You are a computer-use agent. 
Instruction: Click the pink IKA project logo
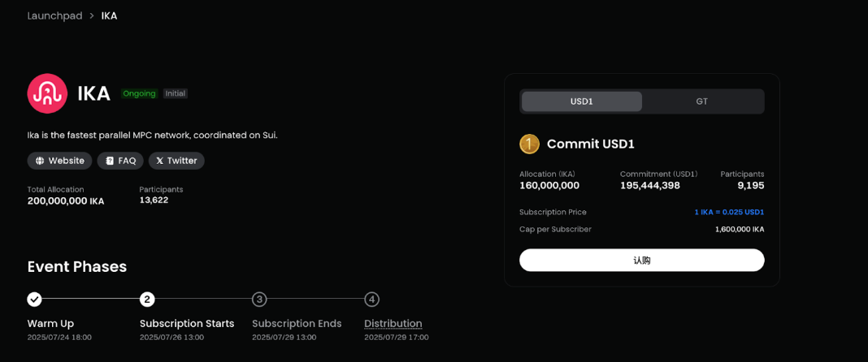[47, 93]
